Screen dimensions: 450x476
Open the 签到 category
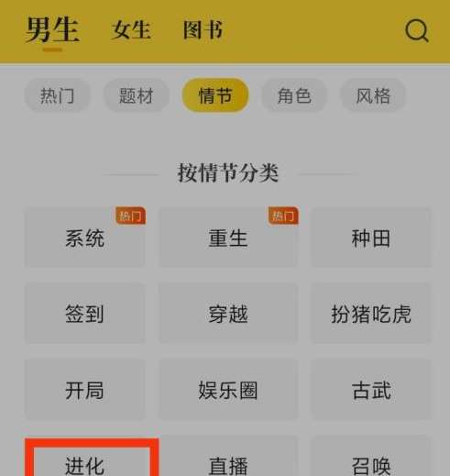coord(84,314)
